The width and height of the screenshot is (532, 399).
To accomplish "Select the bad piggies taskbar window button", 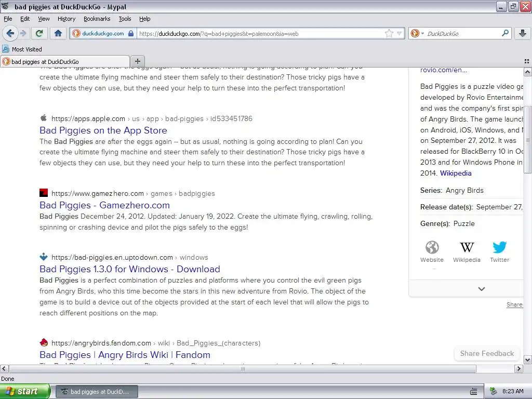I will click(97, 392).
